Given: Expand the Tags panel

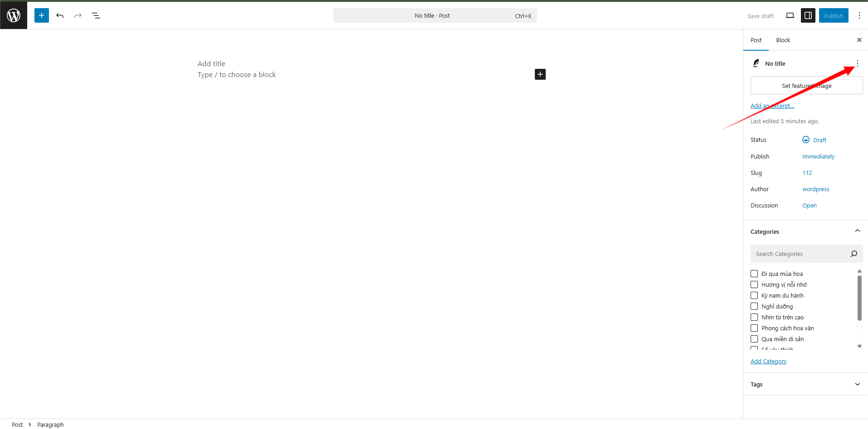Looking at the screenshot, I should click(857, 384).
